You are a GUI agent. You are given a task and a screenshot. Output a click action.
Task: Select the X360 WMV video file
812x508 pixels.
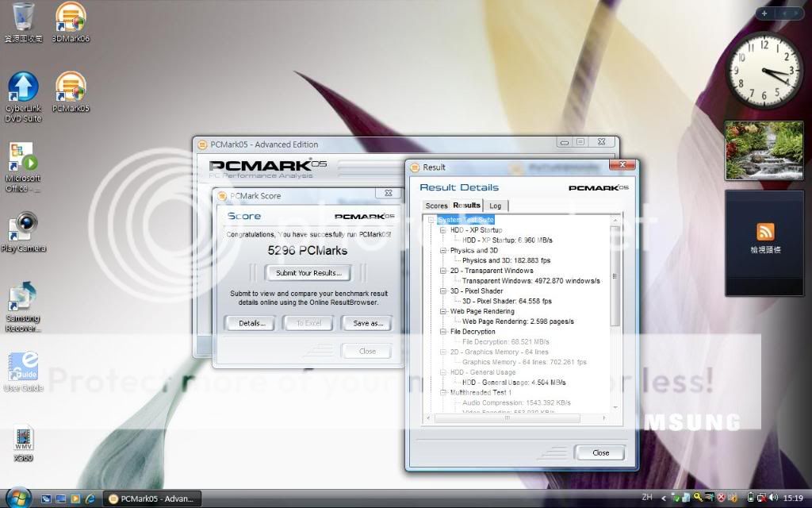point(23,444)
